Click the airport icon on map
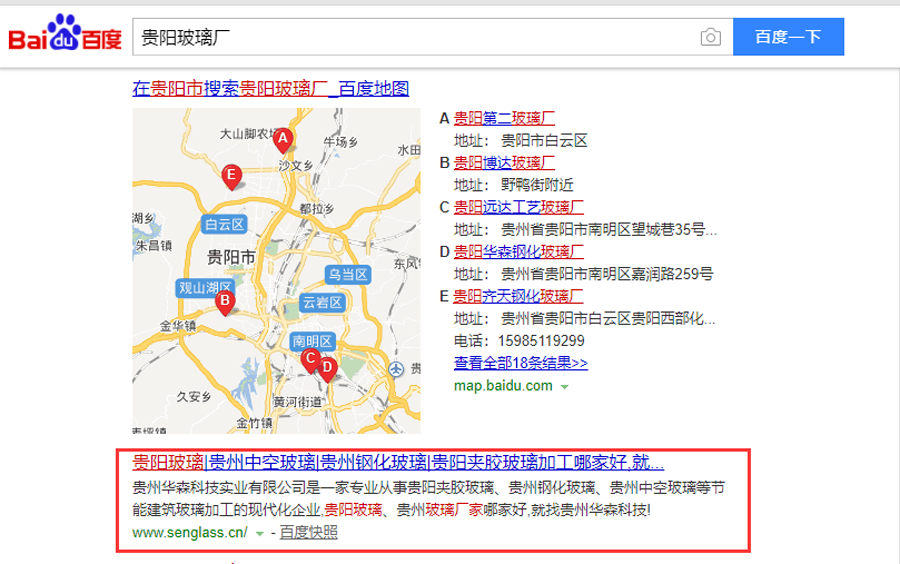The width and height of the screenshot is (900, 564). point(396,369)
